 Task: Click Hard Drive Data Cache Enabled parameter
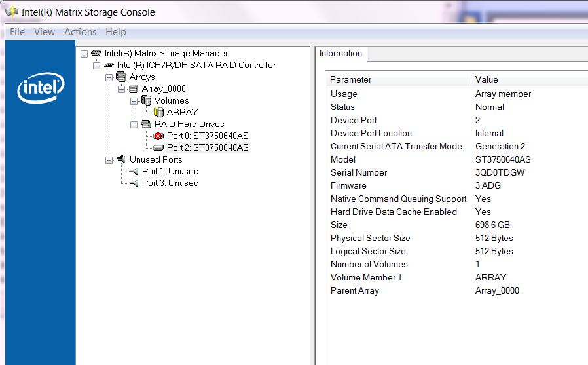coord(394,212)
